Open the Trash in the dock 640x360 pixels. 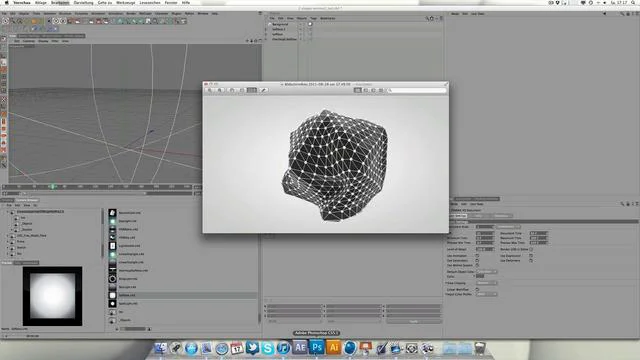(x=480, y=348)
